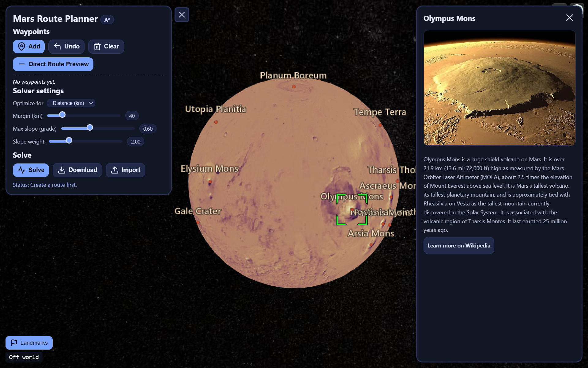Click the Solve pulse icon

tap(21, 170)
